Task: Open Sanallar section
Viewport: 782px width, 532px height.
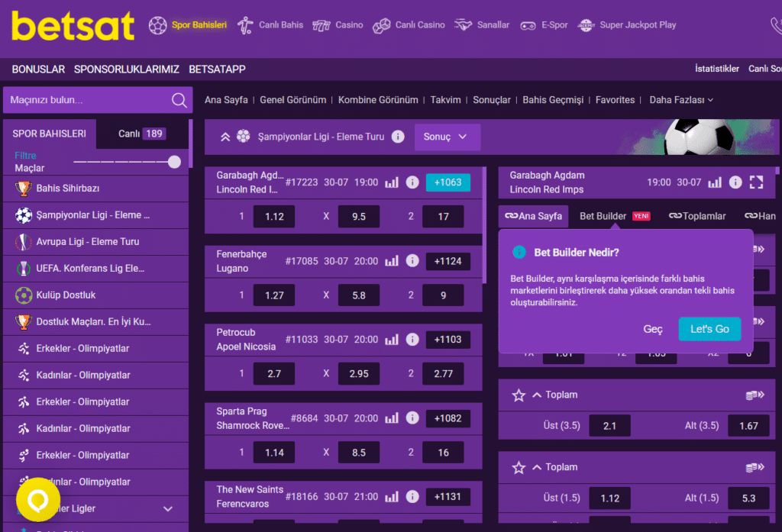Action: pos(482,25)
